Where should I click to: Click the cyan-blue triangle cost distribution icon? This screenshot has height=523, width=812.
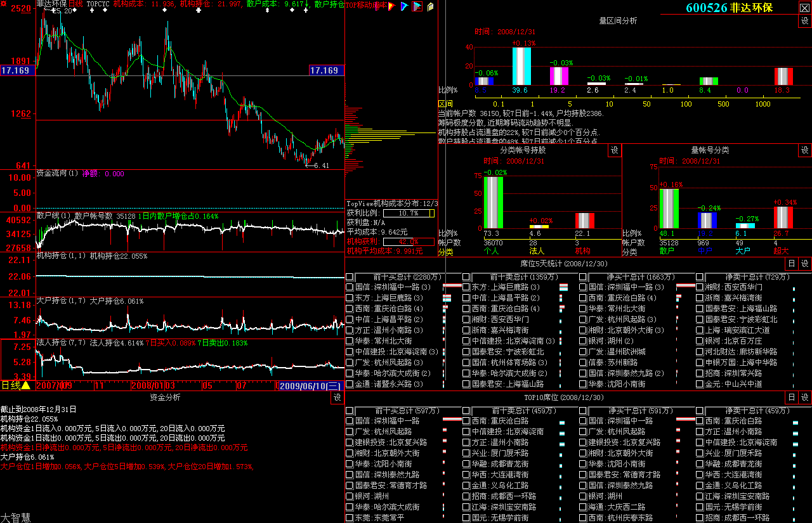tap(404, 6)
